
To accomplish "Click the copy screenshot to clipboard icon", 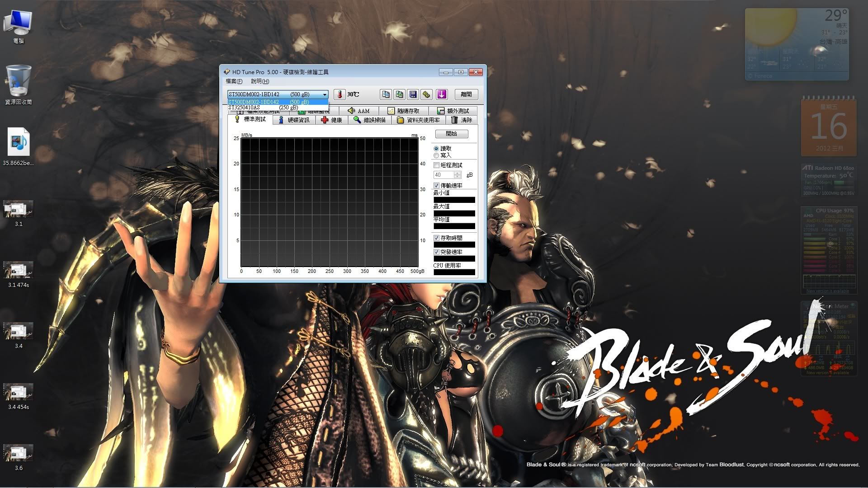I will click(399, 94).
